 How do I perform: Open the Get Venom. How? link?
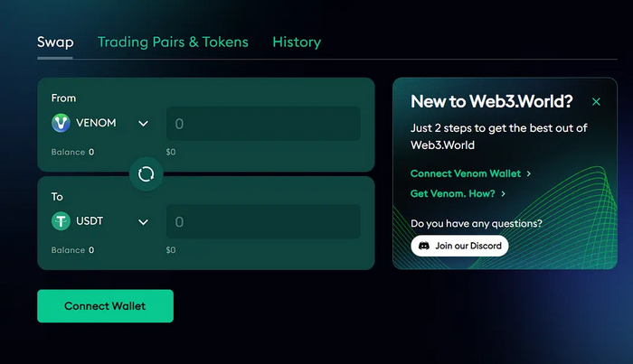[x=452, y=193]
